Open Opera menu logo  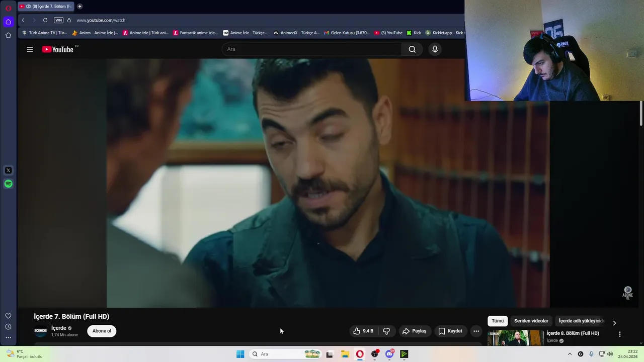pos(8,8)
